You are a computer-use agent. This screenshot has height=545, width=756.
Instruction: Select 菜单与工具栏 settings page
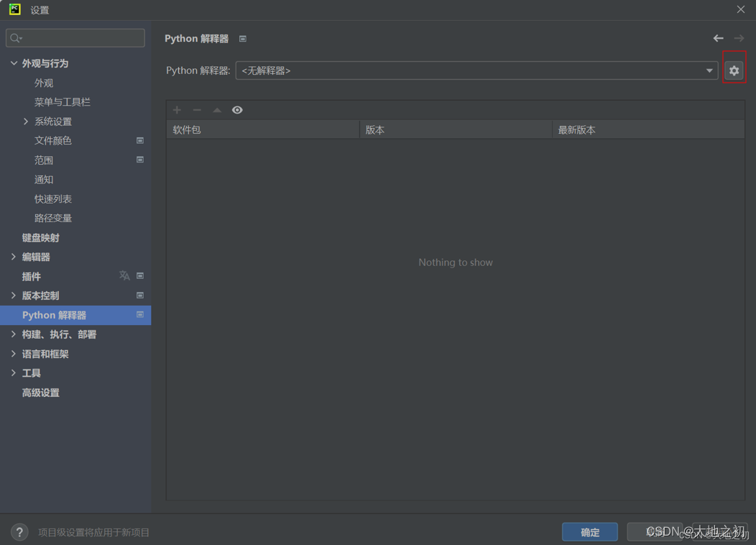pyautogui.click(x=63, y=102)
